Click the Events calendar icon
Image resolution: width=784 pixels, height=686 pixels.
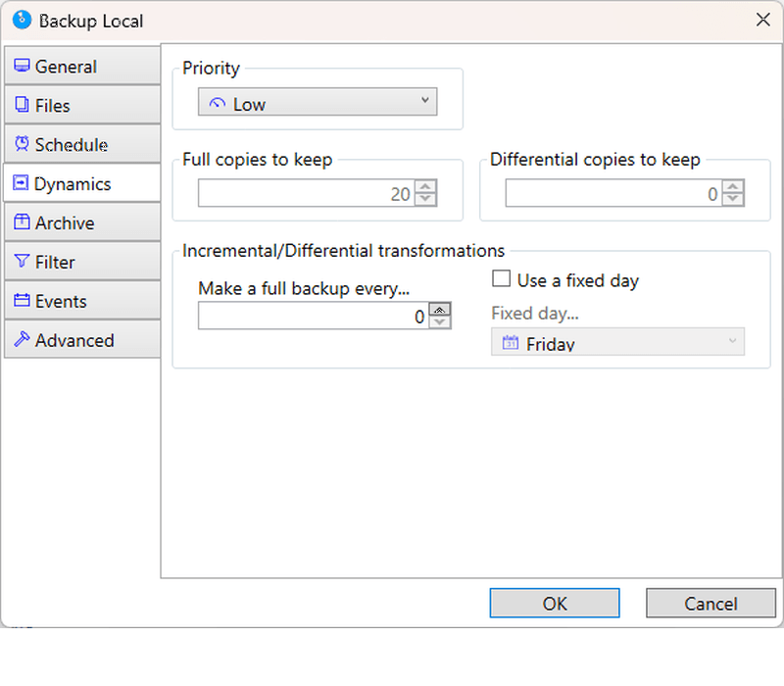pos(22,300)
